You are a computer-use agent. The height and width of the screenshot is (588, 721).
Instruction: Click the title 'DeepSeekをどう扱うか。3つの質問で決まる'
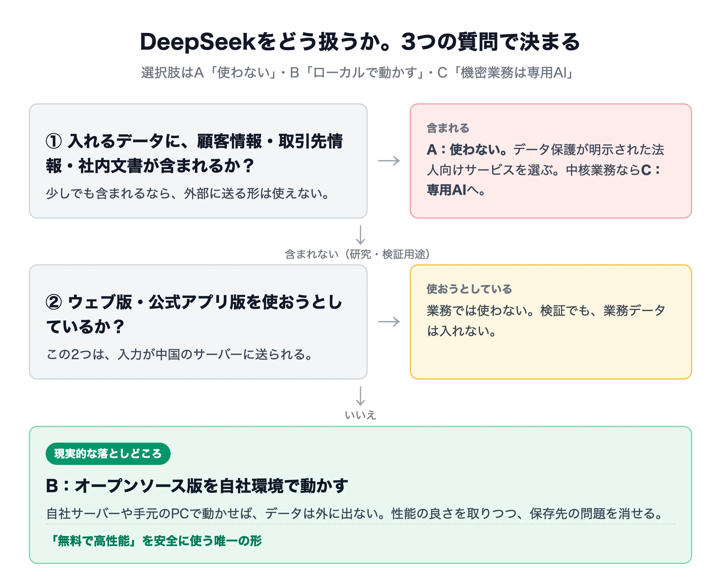360,42
